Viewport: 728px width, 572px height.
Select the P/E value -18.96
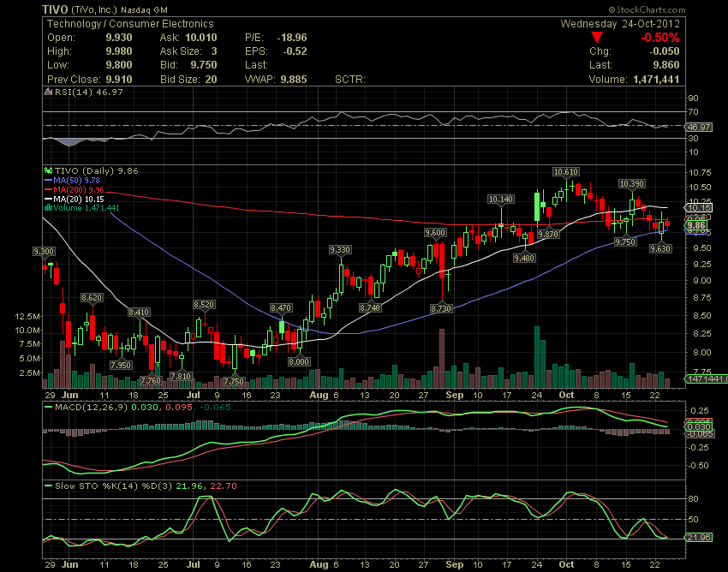pyautogui.click(x=292, y=38)
